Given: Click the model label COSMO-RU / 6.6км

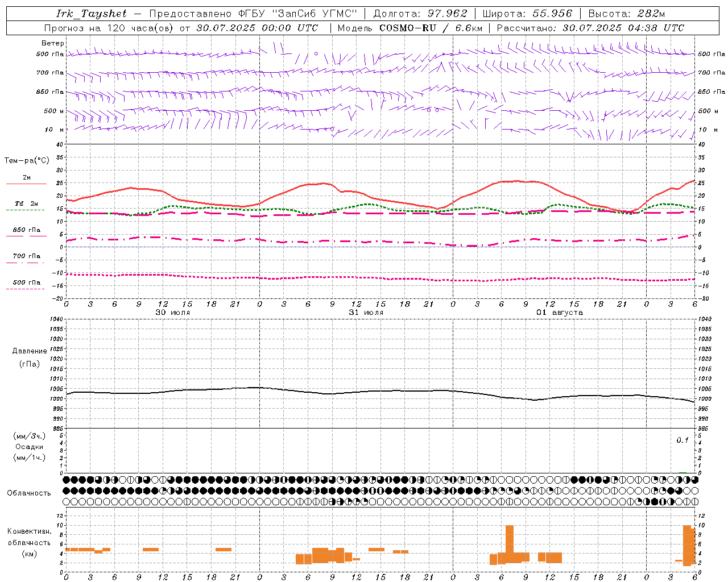Looking at the screenshot, I should [x=431, y=28].
